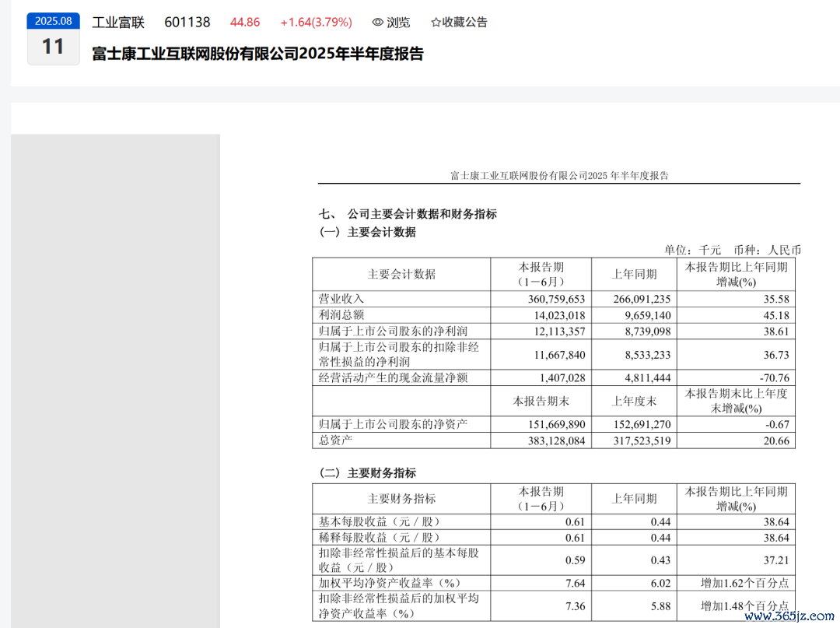Click prior adjusted ROE 5.88
The height and width of the screenshot is (628, 840).
tap(660, 606)
